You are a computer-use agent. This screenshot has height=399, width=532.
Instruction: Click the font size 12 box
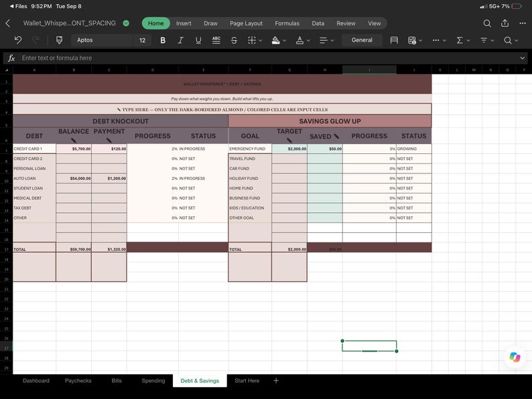(x=143, y=40)
